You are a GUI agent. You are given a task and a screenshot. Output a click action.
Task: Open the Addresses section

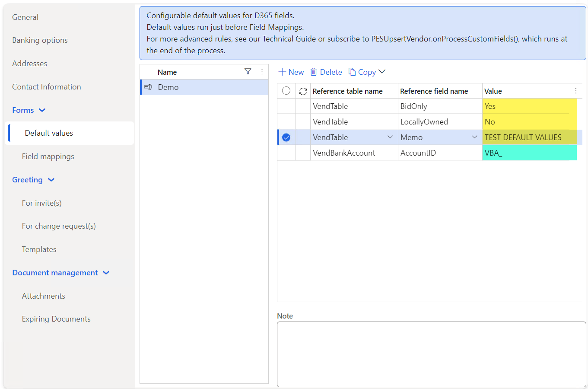click(x=29, y=64)
